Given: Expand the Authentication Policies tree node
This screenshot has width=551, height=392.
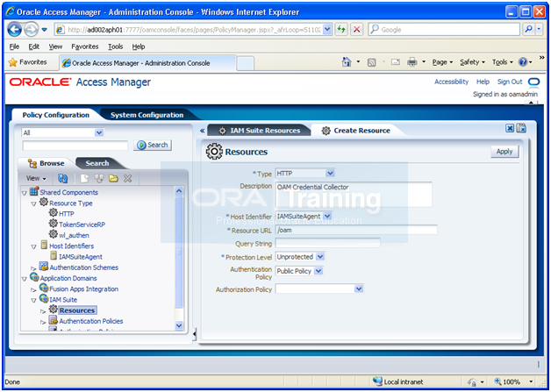Looking at the screenshot, I should pos(43,322).
